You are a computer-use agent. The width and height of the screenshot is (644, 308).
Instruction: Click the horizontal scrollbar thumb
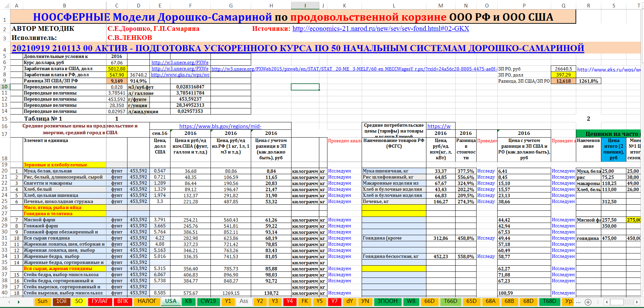[x=617, y=302]
